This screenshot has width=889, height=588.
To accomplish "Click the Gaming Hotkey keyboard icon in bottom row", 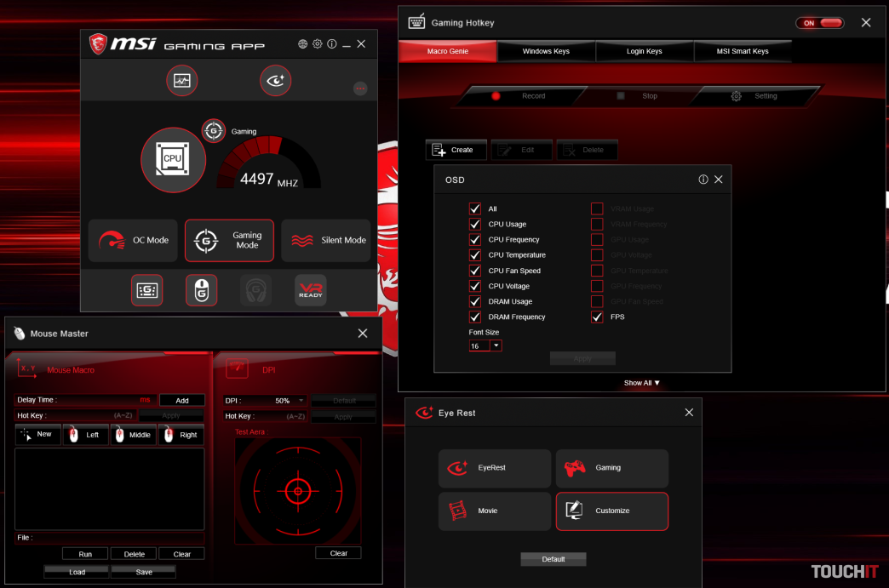I will (x=146, y=290).
